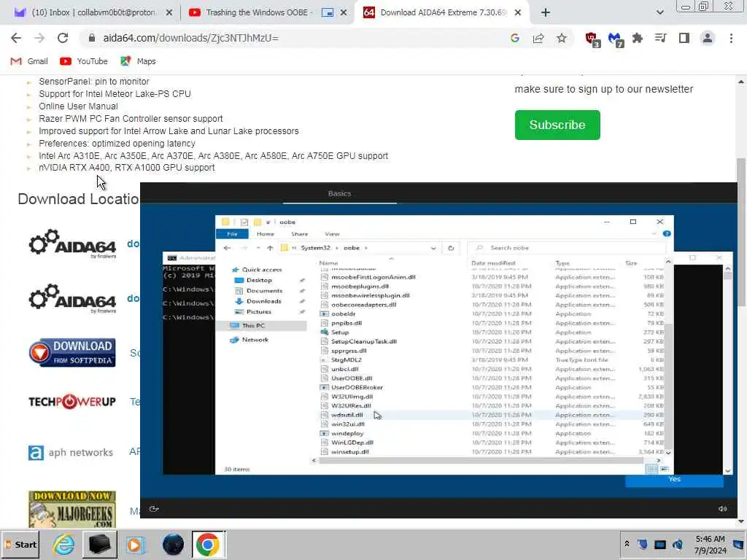Click the forward navigation arrow
Image resolution: width=747 pixels, height=560 pixels.
39,38
